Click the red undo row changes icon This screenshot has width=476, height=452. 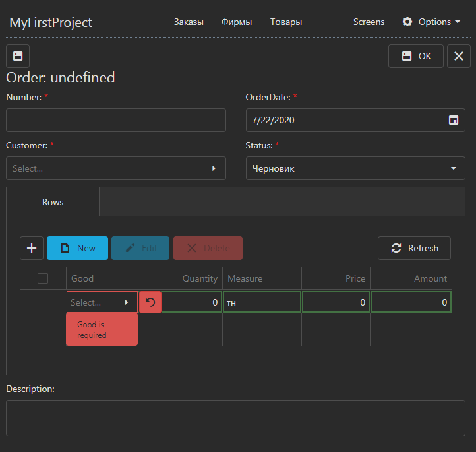[x=150, y=302]
